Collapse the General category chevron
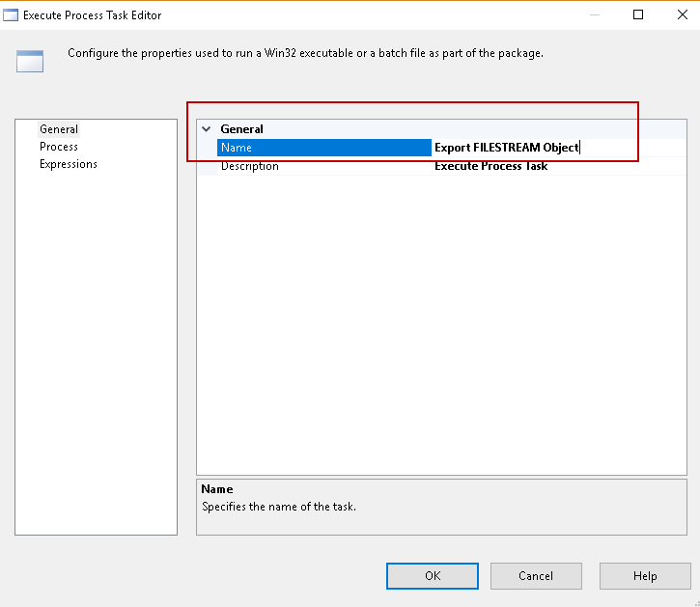This screenshot has height=607, width=700. (206, 129)
